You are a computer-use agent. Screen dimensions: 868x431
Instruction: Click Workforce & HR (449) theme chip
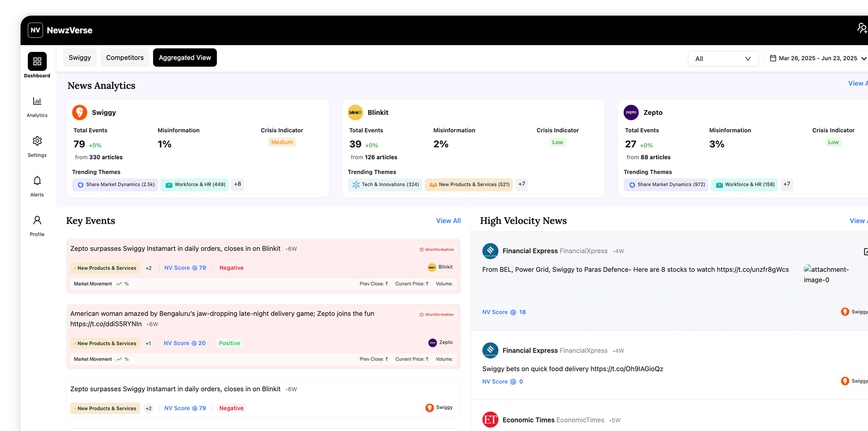194,185
